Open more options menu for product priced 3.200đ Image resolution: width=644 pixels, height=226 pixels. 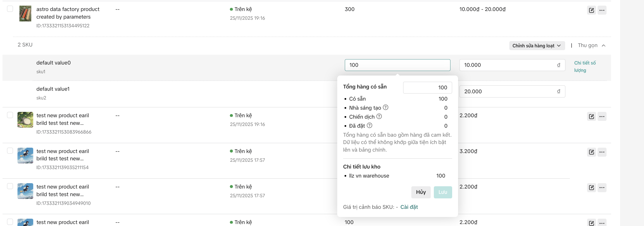[602, 152]
